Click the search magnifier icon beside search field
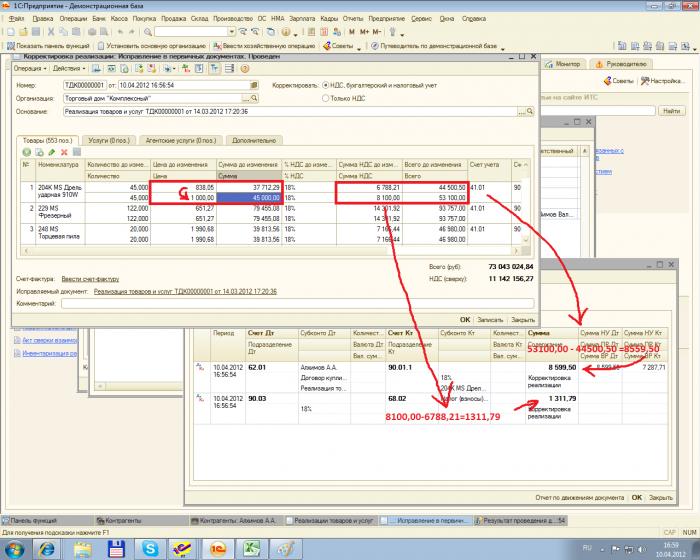The image size is (700, 560). 148,32
